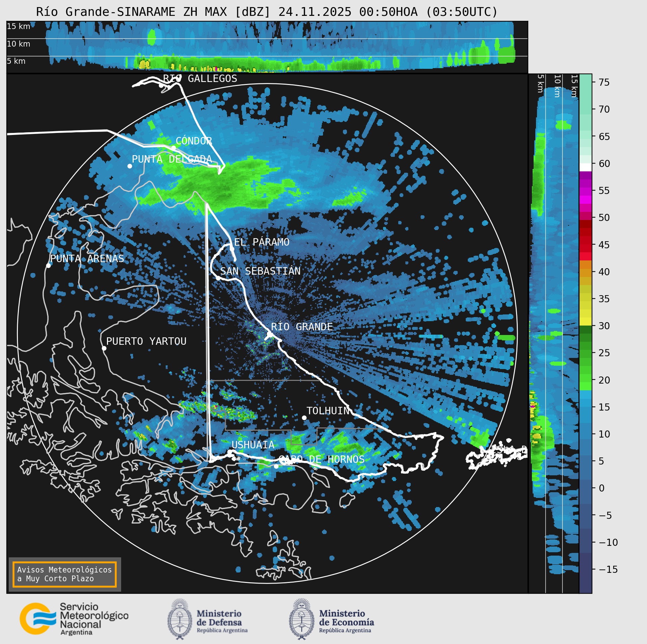Click the Ministerio de Defensa text
Image resolution: width=647 pixels, height=644 pixels.
222,621
